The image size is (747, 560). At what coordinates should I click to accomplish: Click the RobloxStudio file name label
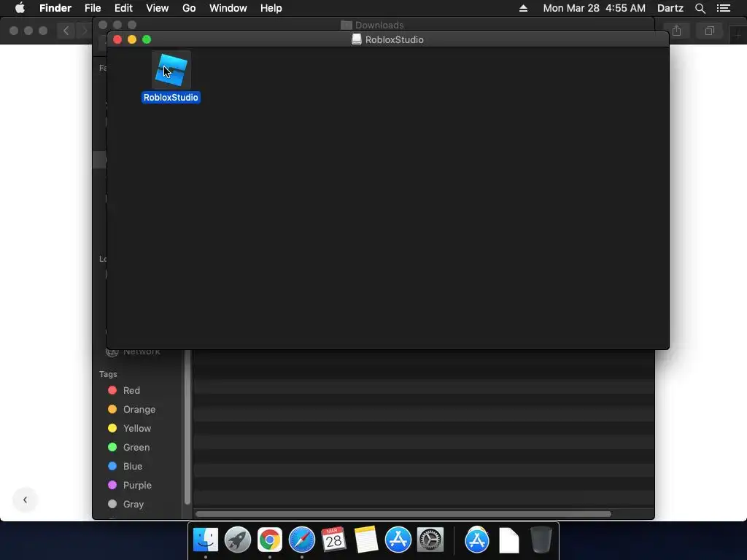click(171, 98)
